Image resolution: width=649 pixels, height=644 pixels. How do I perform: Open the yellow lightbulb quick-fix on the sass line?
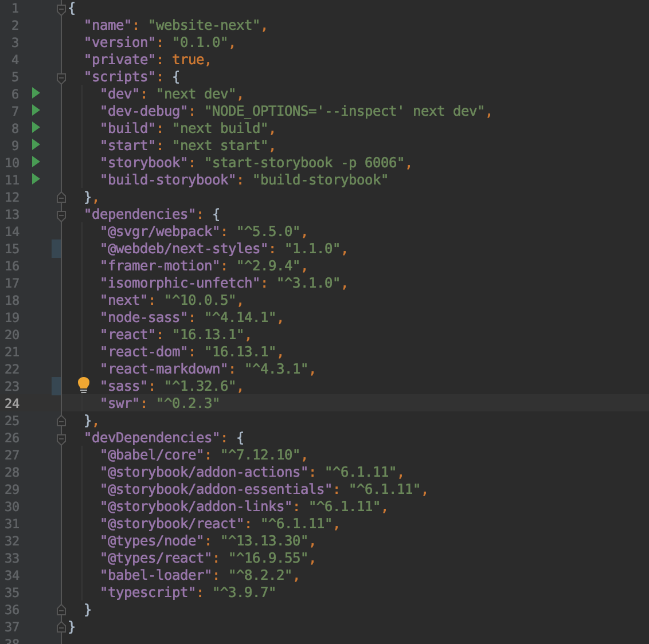84,385
